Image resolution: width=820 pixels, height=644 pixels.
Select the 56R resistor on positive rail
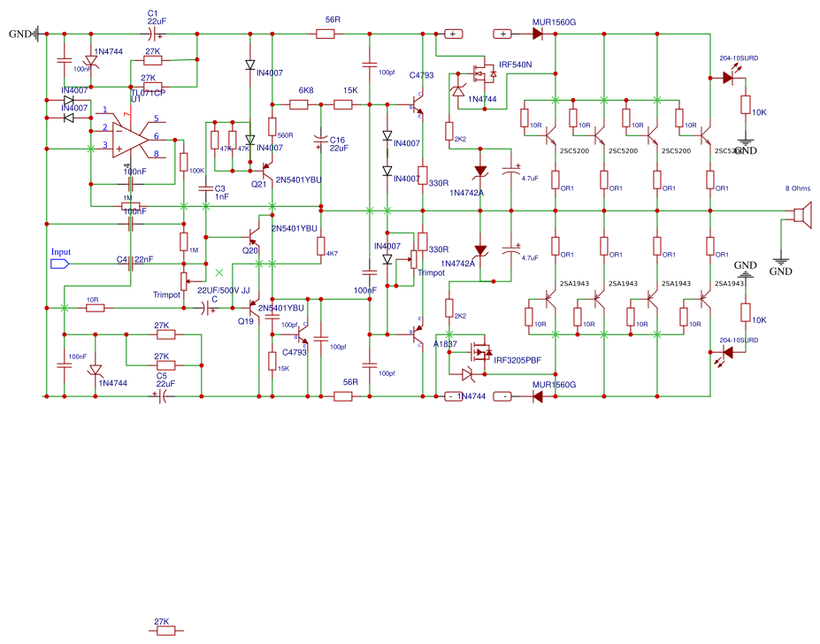pos(326,34)
